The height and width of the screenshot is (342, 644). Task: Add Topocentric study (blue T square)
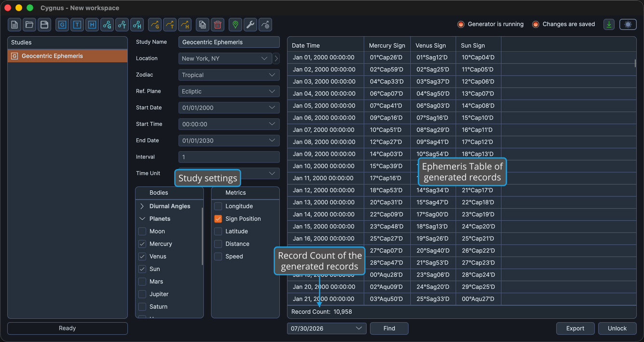pyautogui.click(x=77, y=25)
